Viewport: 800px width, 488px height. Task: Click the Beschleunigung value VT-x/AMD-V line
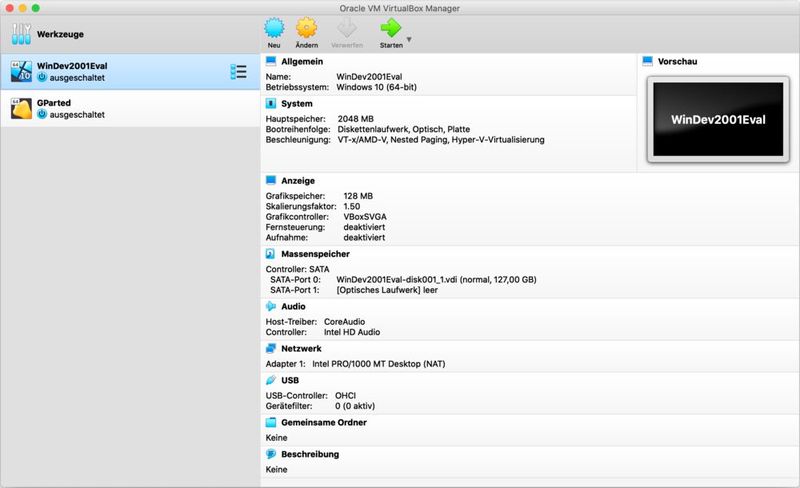pos(441,139)
